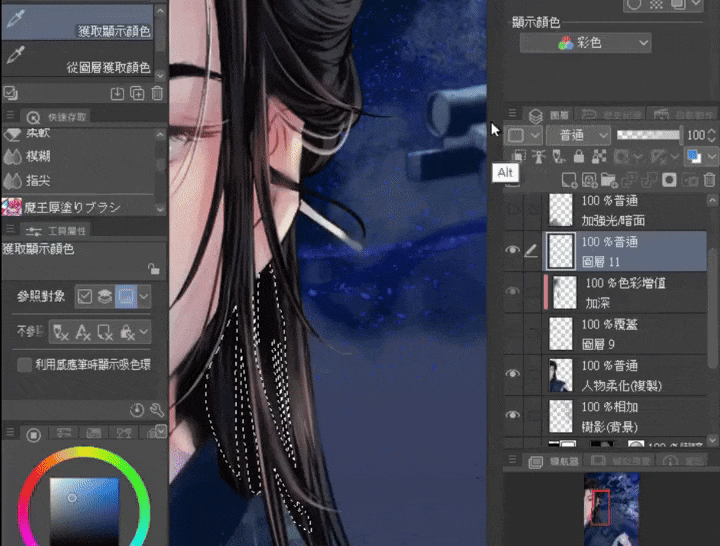
Task: Click the import sub tool material icon
Action: pos(117,93)
